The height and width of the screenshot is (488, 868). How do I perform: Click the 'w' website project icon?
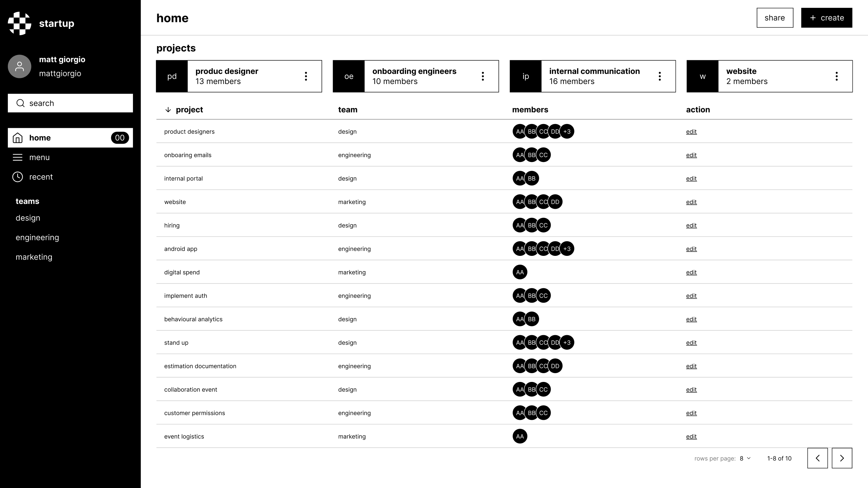click(703, 76)
